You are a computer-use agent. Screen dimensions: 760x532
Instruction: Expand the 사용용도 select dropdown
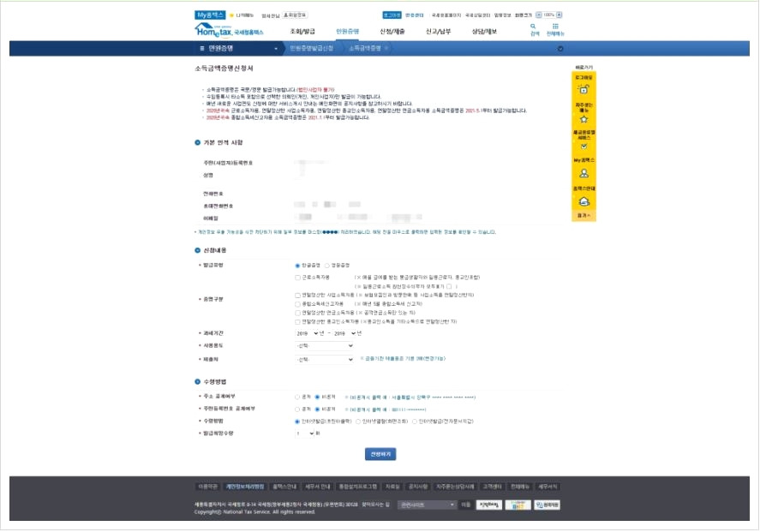pos(324,346)
